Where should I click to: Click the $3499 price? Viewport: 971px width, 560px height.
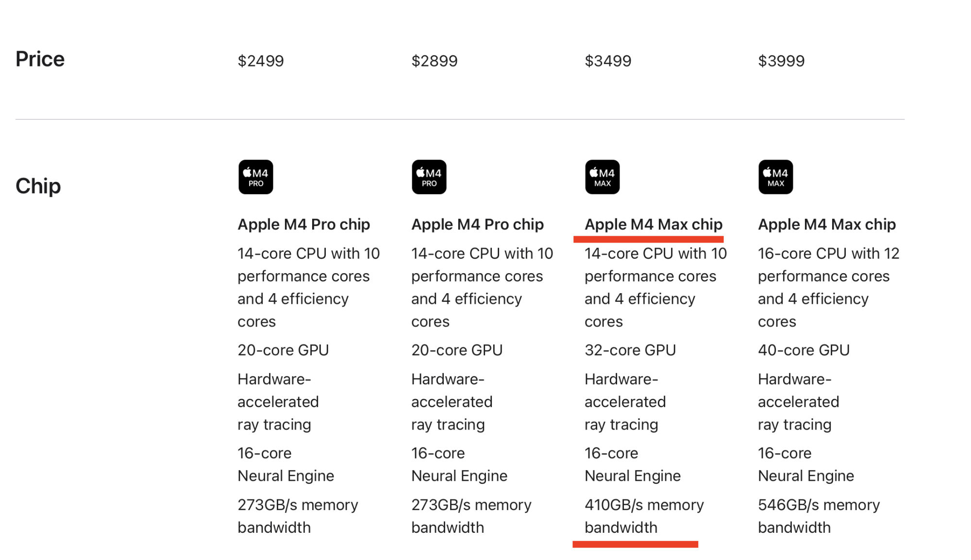[x=608, y=61]
